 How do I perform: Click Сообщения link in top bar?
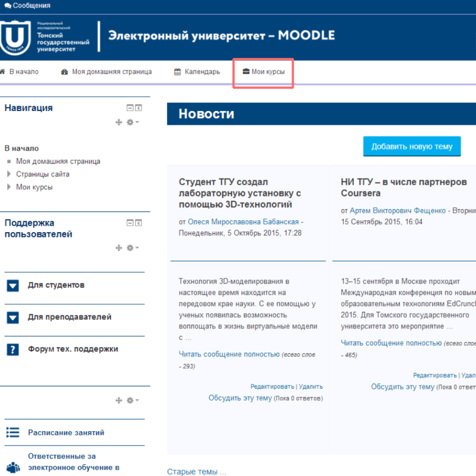click(x=32, y=6)
